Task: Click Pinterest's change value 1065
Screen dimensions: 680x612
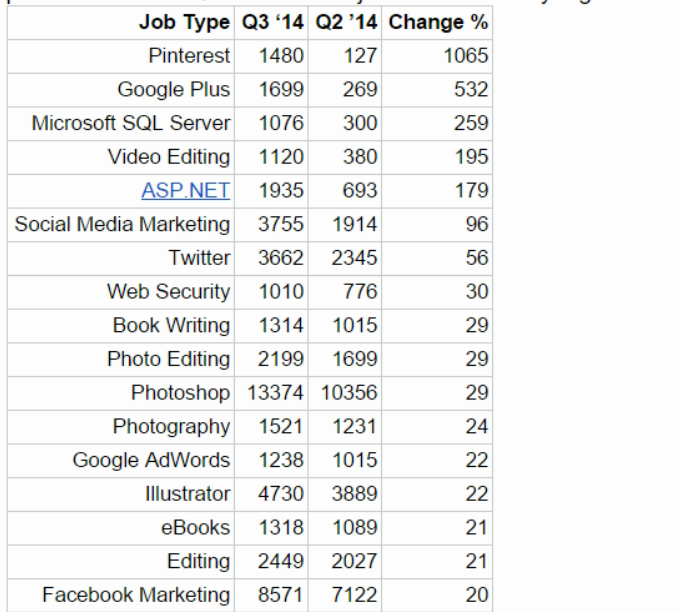Action: [x=466, y=56]
